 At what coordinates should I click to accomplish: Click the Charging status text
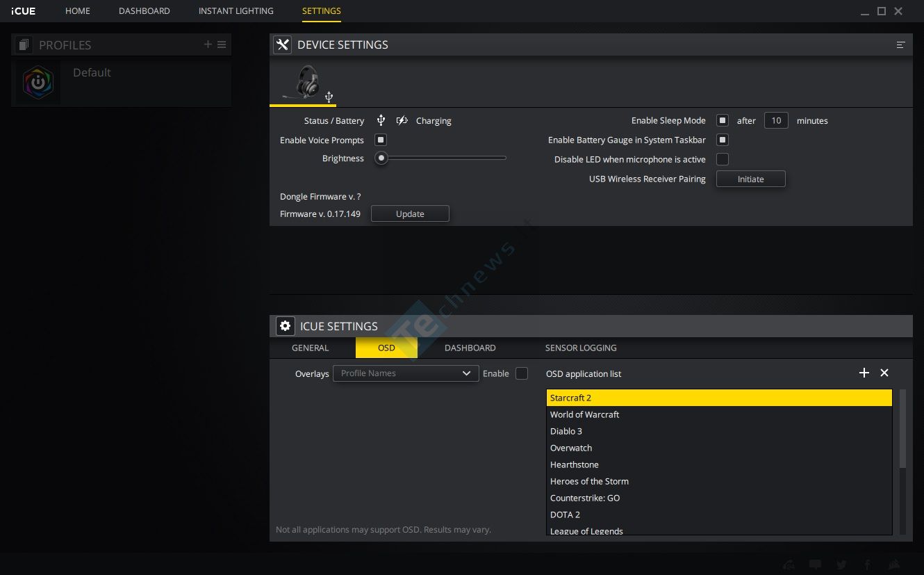(434, 121)
